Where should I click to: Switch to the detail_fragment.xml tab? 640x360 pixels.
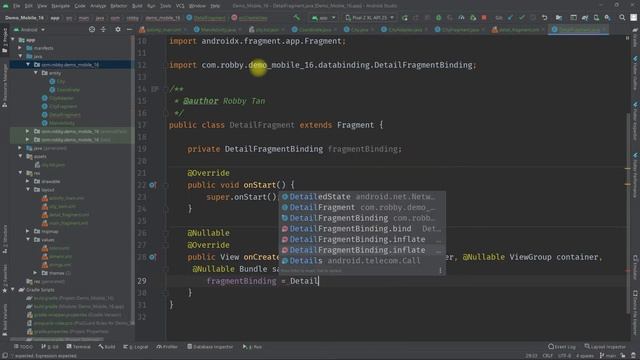[518, 29]
